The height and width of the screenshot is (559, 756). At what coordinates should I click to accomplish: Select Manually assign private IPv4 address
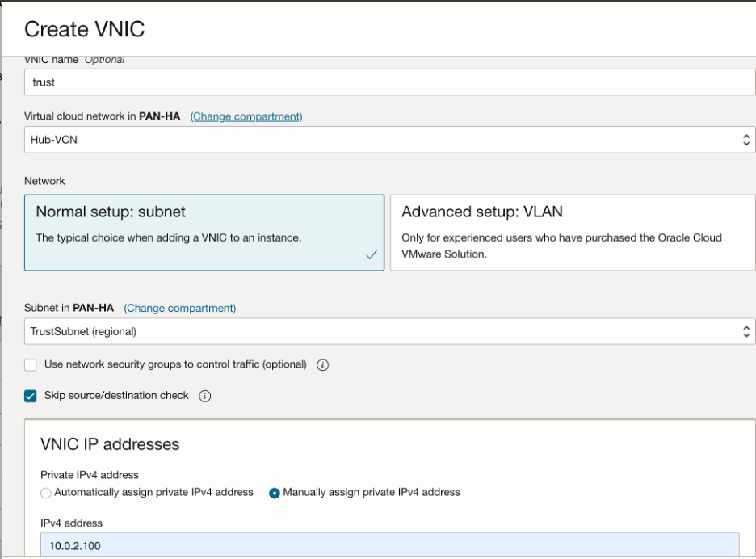[x=274, y=493]
